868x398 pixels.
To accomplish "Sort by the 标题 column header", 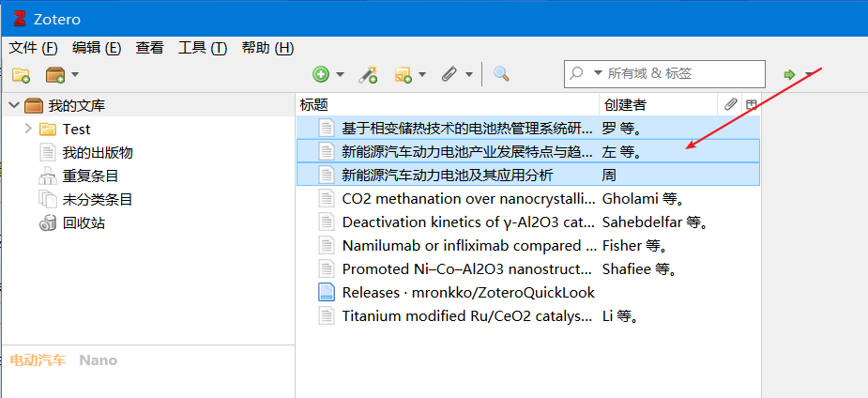I will (x=448, y=104).
